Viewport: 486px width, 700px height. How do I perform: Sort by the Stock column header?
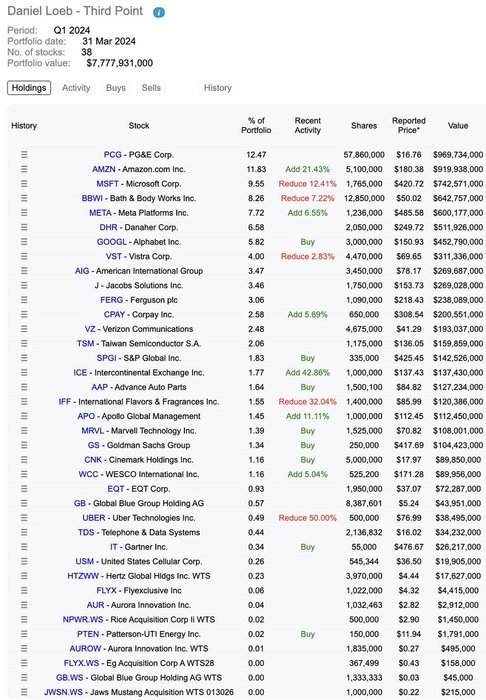tap(139, 126)
